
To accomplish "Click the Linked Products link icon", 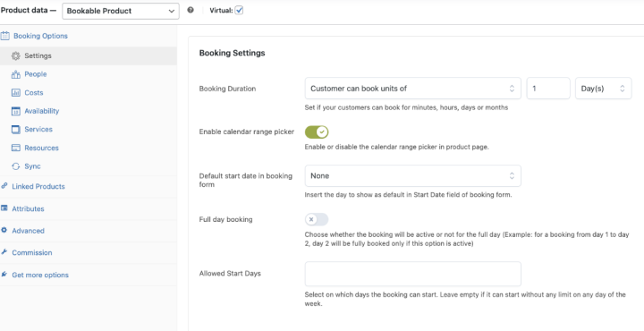I will coord(4,185).
